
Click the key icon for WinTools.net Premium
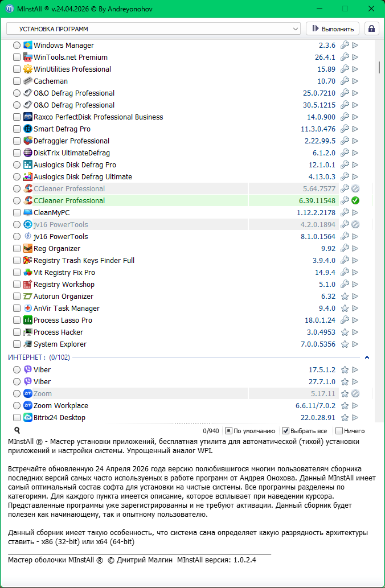tap(345, 57)
